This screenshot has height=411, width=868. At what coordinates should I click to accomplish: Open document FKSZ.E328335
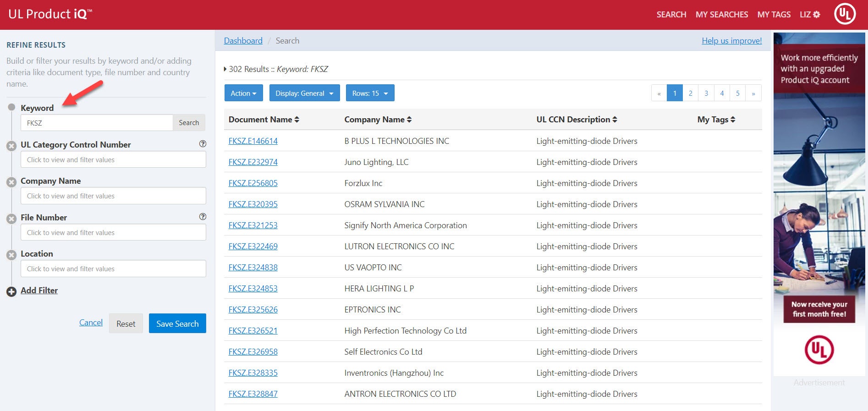pos(253,373)
